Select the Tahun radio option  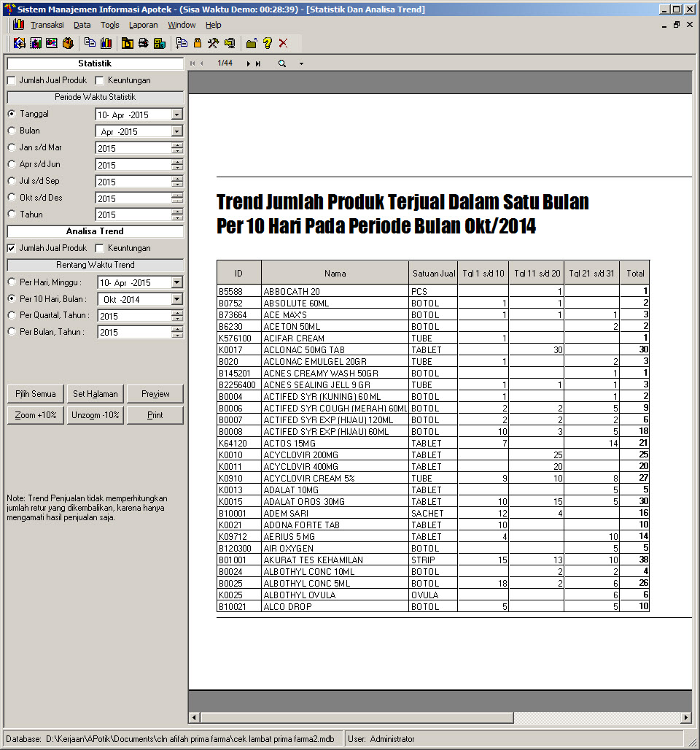click(12, 214)
